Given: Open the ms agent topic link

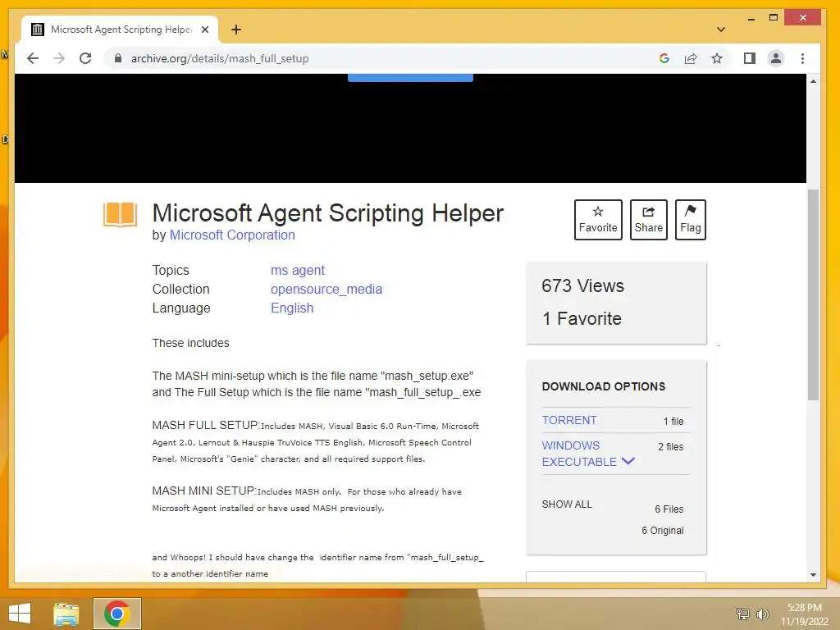Looking at the screenshot, I should click(x=297, y=270).
